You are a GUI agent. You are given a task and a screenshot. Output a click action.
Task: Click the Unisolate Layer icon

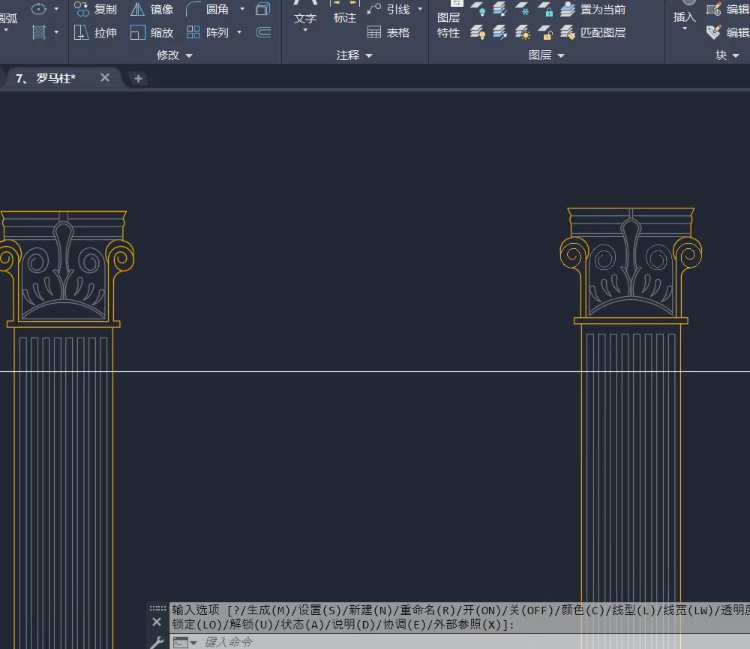[500, 33]
